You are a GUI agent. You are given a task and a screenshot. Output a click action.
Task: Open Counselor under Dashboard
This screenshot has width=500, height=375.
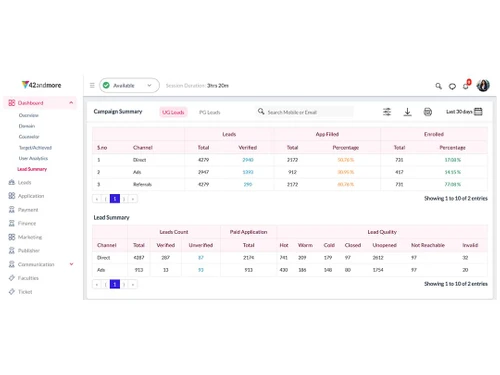[x=29, y=137]
